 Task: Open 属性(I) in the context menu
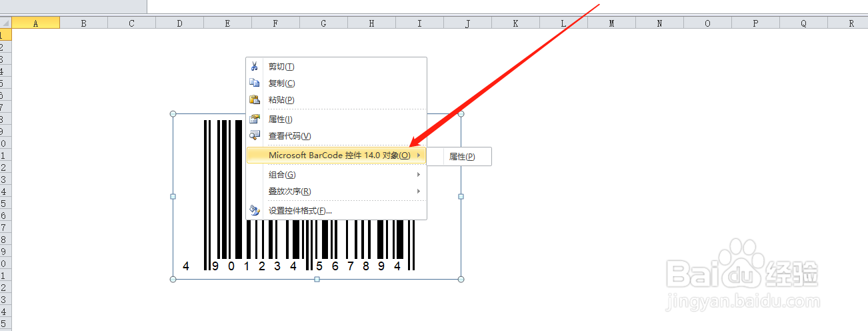pos(336,119)
